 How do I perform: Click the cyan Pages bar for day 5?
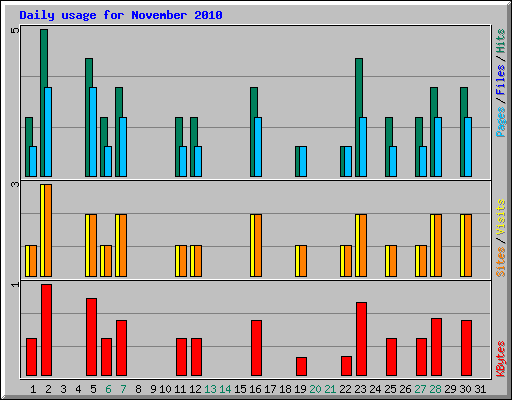(93, 132)
